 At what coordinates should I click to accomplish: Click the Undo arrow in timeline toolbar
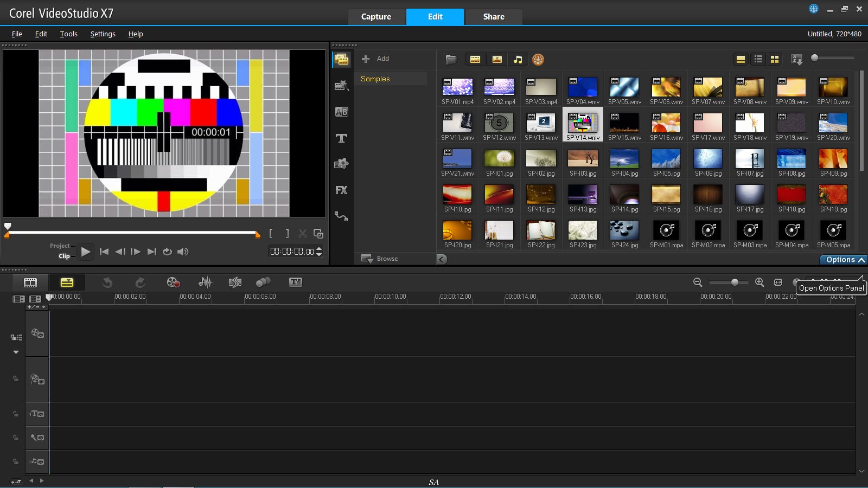[107, 282]
